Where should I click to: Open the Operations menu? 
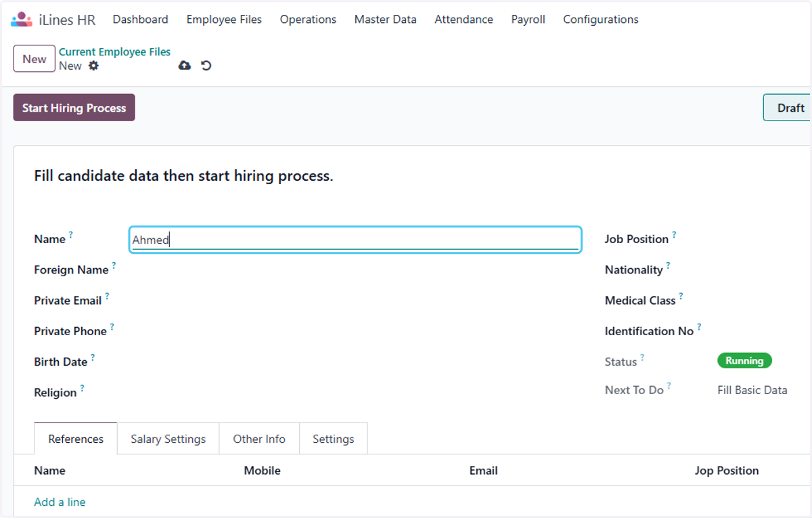tap(308, 20)
